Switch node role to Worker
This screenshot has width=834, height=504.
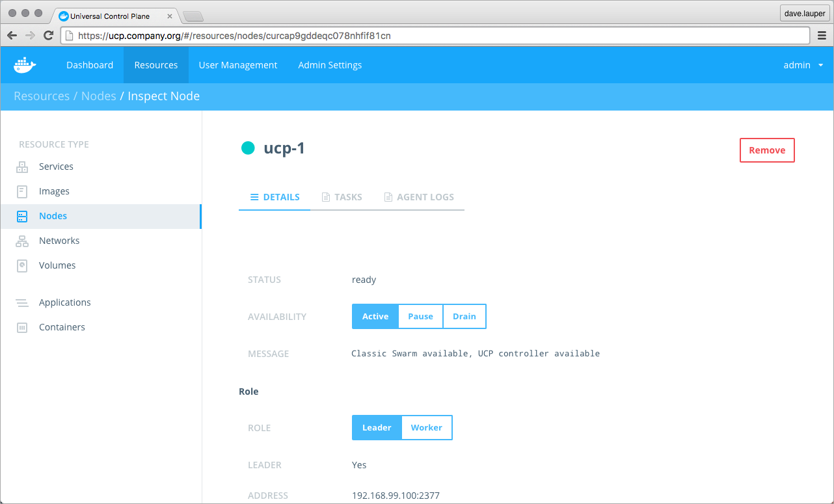click(426, 428)
